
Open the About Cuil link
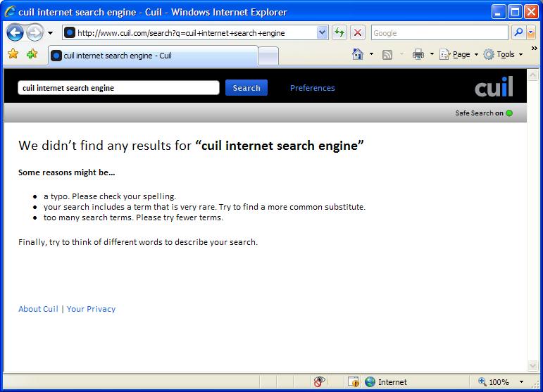click(x=38, y=309)
